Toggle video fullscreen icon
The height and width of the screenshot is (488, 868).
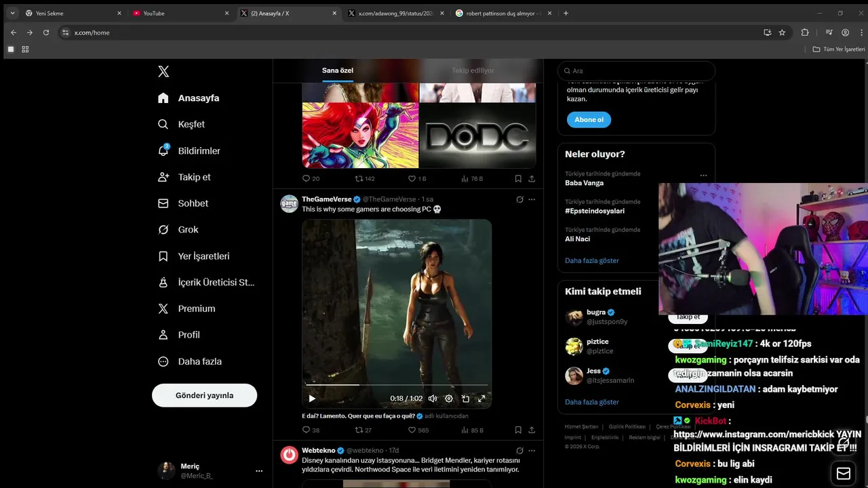point(481,399)
